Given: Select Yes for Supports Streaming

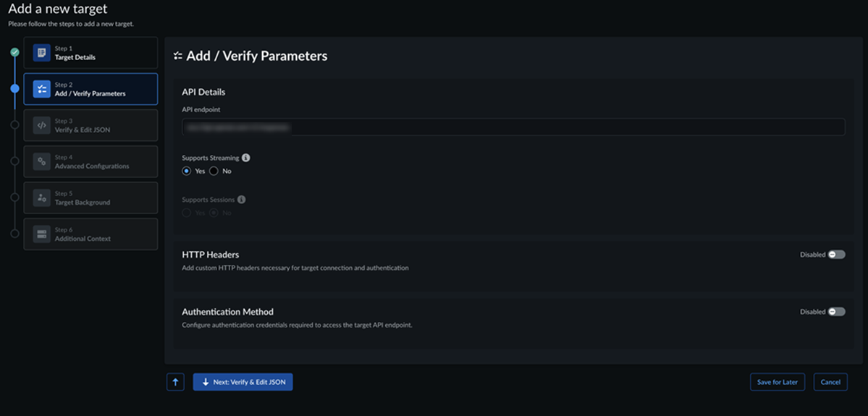Looking at the screenshot, I should [187, 171].
